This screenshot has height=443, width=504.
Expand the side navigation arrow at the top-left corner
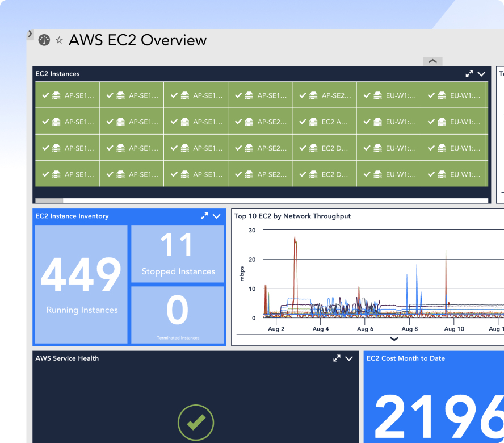coord(30,34)
